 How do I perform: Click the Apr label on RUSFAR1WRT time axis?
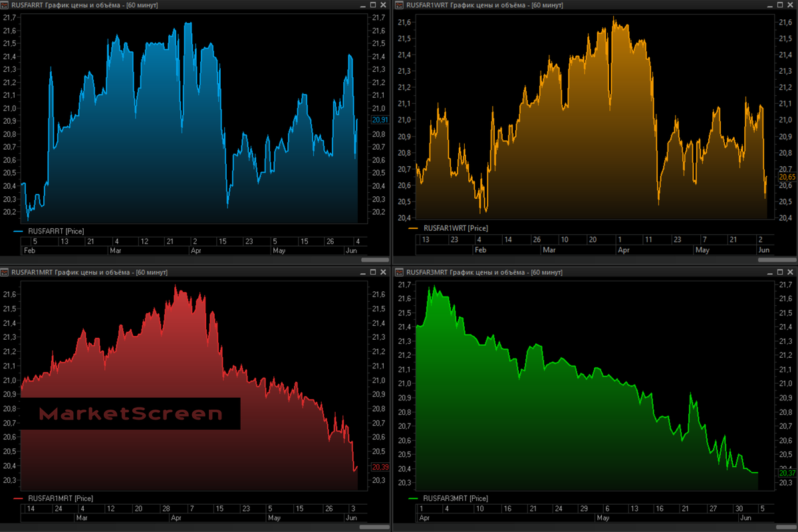point(623,250)
